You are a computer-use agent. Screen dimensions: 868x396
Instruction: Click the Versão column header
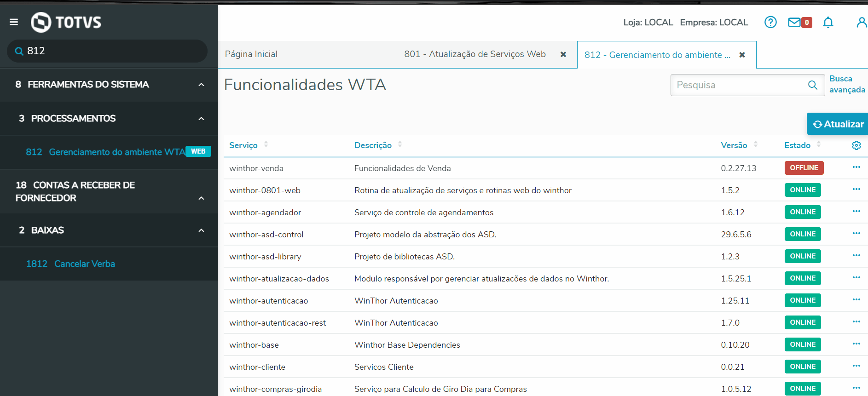coord(734,145)
